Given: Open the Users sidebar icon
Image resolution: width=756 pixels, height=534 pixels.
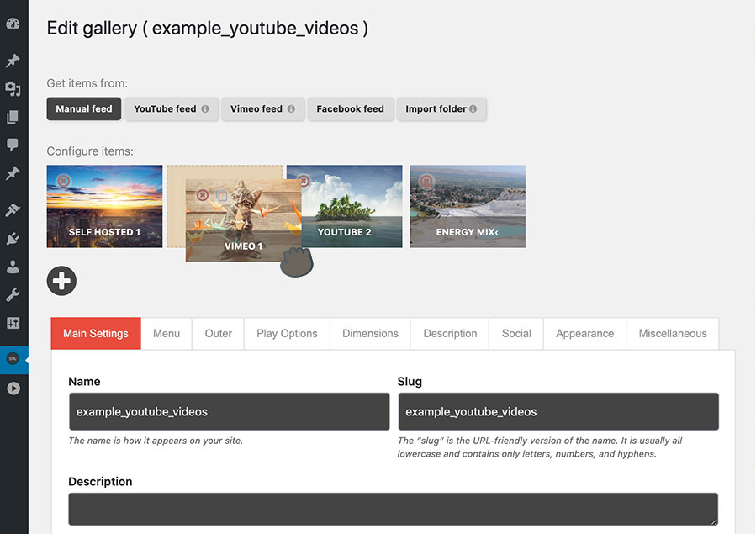Looking at the screenshot, I should [13, 267].
